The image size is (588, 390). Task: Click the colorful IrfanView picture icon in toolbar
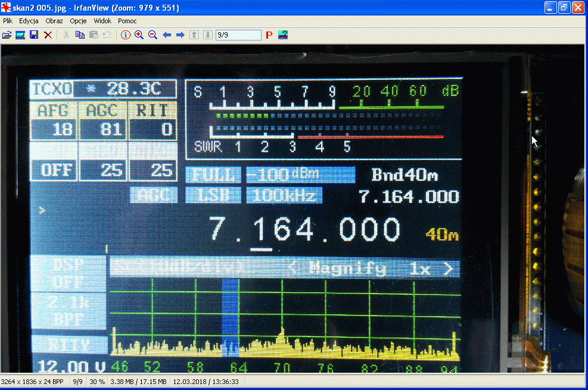tap(283, 35)
